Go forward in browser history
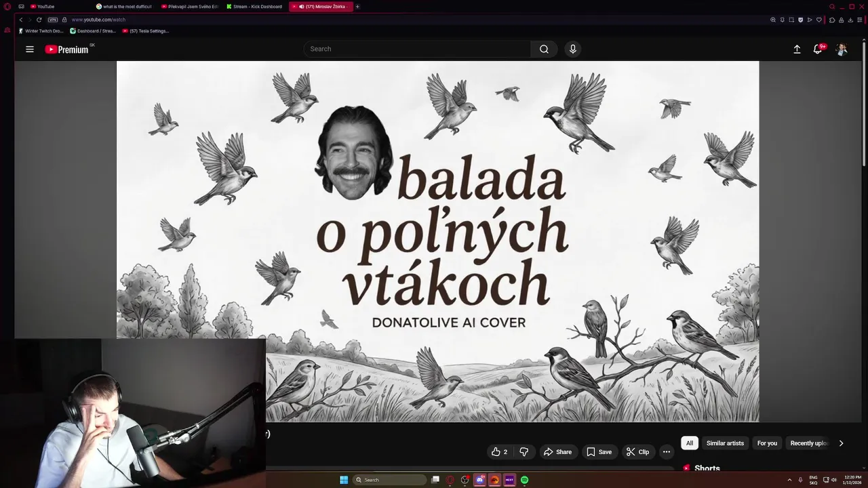Screen dimensions: 868x488 coord(30,20)
